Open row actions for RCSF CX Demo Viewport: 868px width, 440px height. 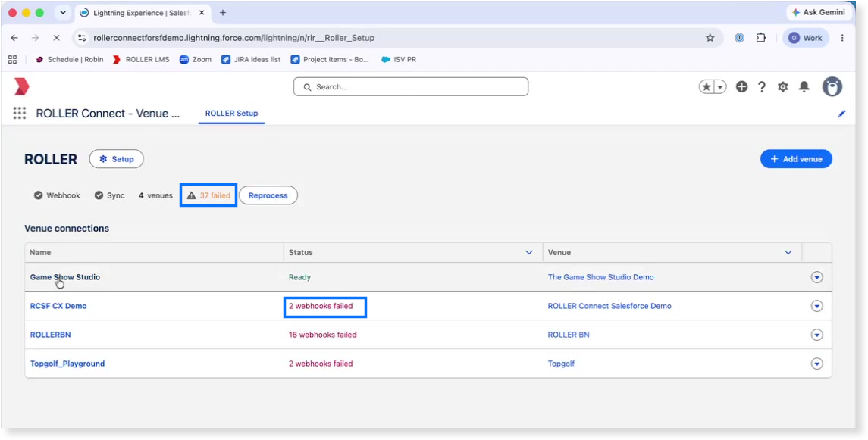[816, 306]
